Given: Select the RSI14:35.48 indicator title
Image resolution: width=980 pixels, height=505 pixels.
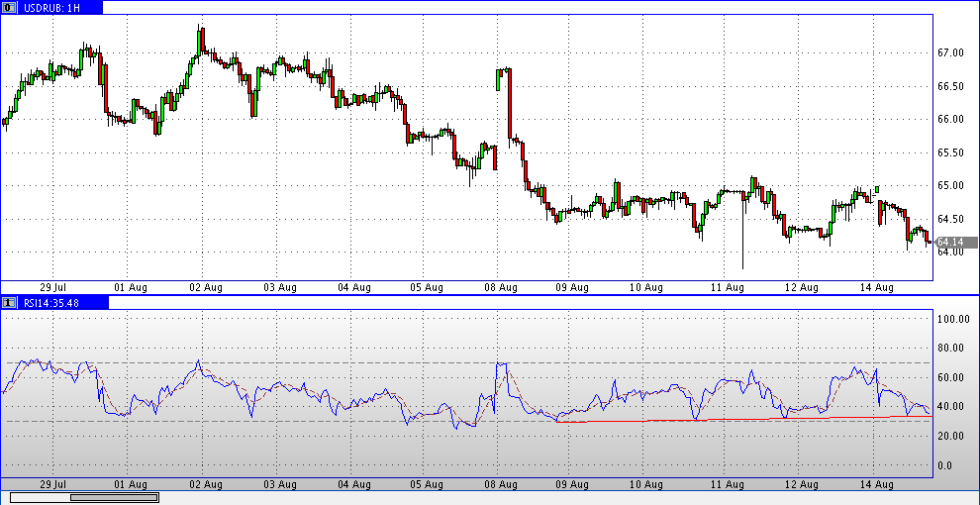Looking at the screenshot, I should (50, 302).
